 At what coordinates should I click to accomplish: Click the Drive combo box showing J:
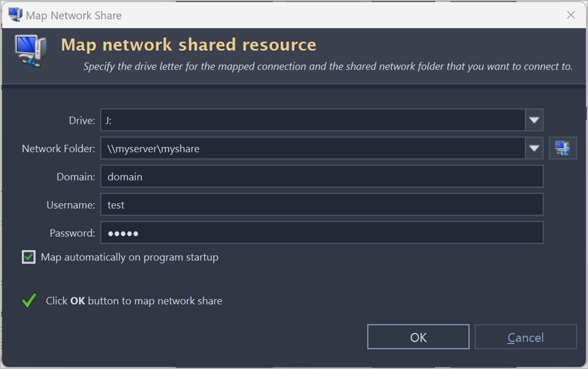tap(312, 121)
